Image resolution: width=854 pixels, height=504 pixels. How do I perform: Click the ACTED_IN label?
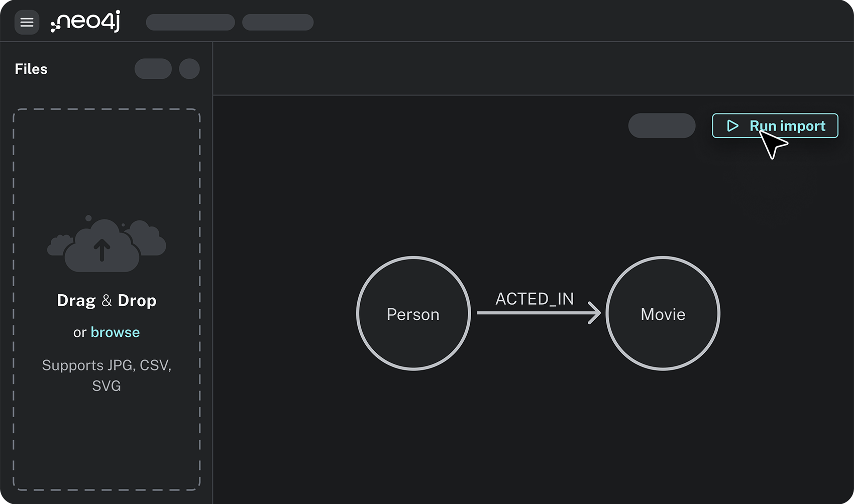535,299
